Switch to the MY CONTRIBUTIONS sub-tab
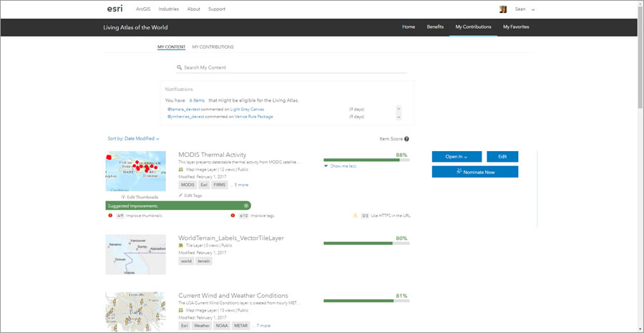The image size is (644, 333). point(213,47)
